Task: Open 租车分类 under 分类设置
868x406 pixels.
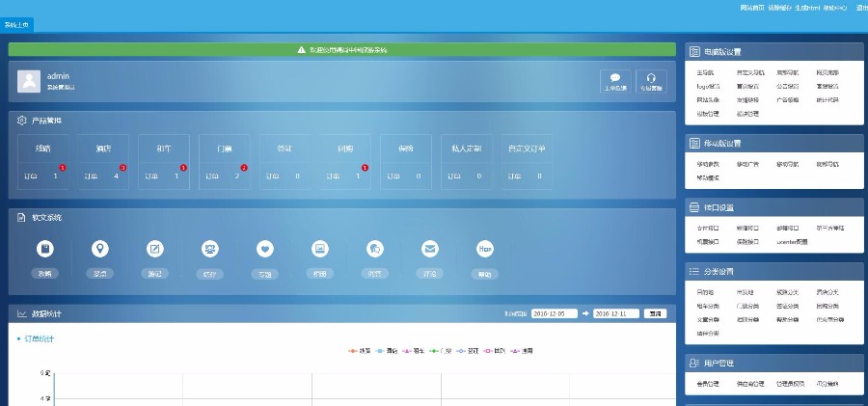Action: 708,307
